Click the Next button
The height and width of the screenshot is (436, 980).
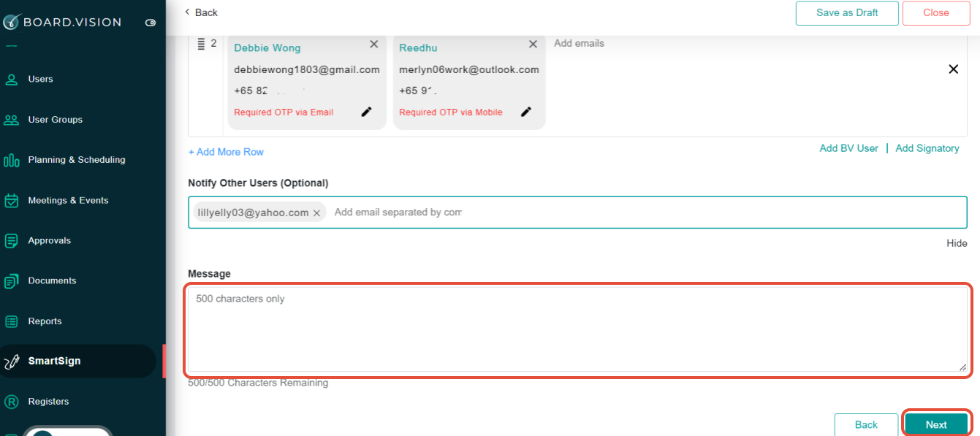[x=936, y=424]
